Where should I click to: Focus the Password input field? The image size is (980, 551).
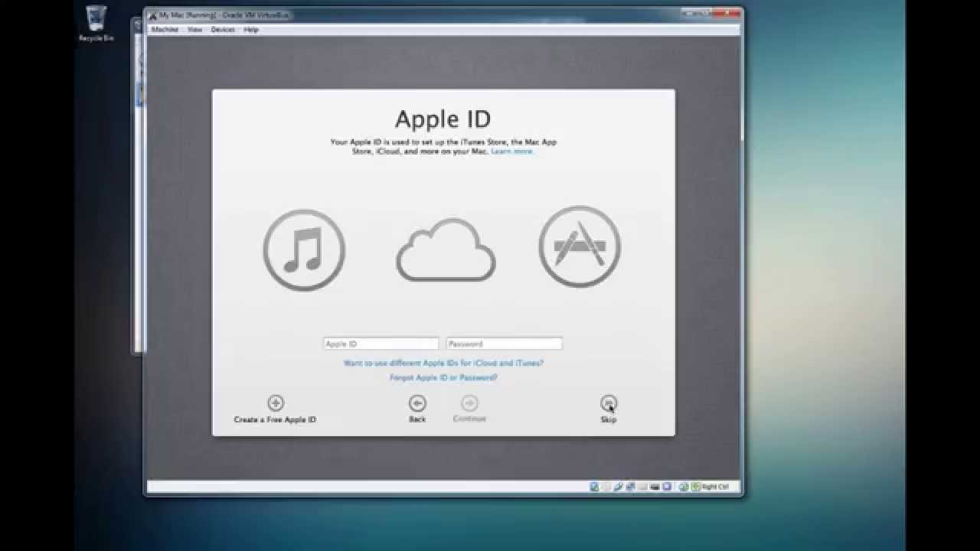point(505,344)
